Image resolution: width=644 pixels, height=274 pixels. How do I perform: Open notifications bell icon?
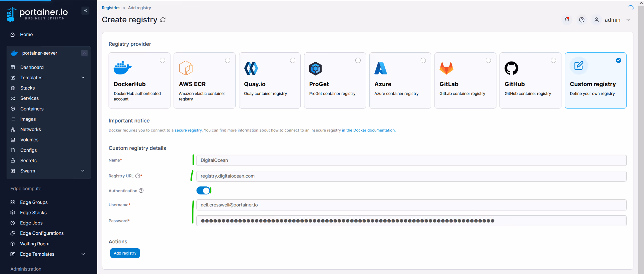point(567,20)
